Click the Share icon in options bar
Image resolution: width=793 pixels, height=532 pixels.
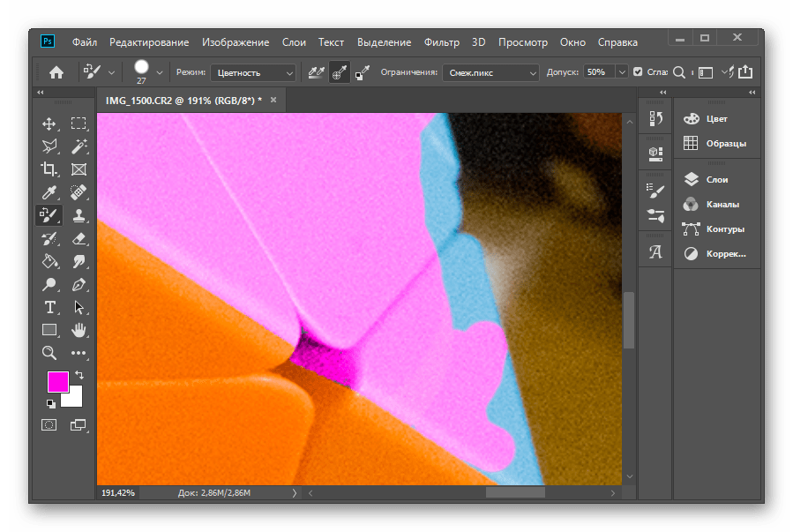[x=745, y=72]
